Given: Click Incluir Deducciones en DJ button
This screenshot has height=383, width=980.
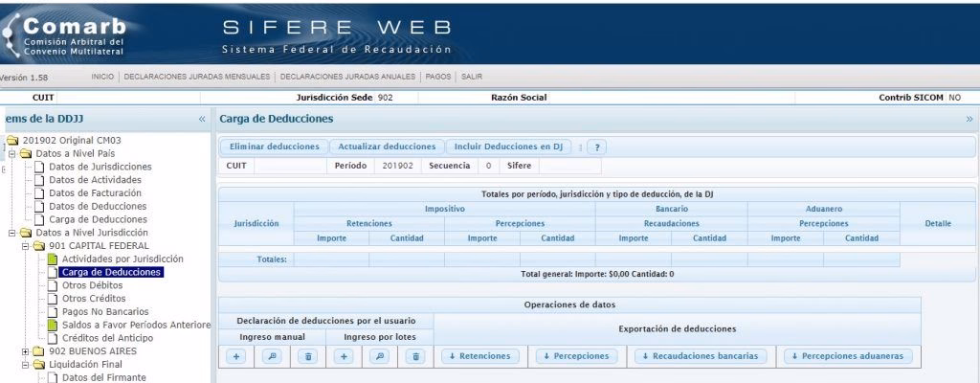Looking at the screenshot, I should [x=509, y=147].
